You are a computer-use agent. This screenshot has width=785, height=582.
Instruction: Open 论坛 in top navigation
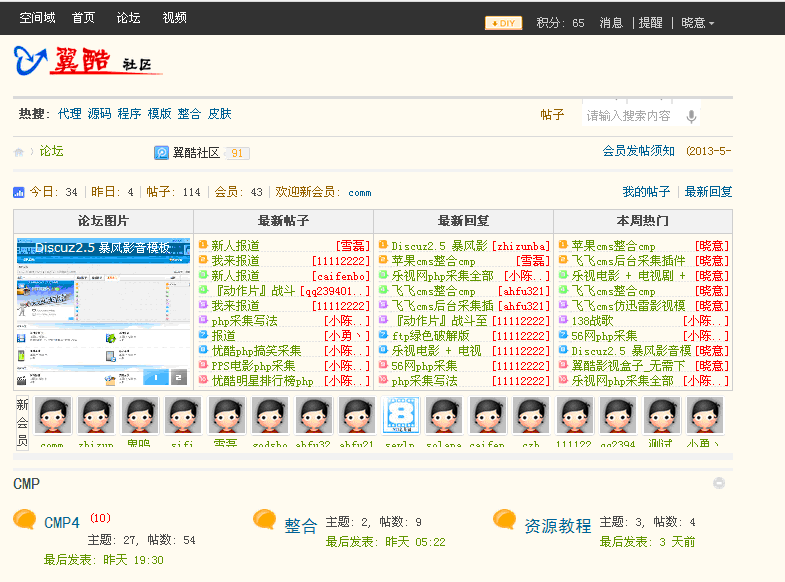point(129,18)
